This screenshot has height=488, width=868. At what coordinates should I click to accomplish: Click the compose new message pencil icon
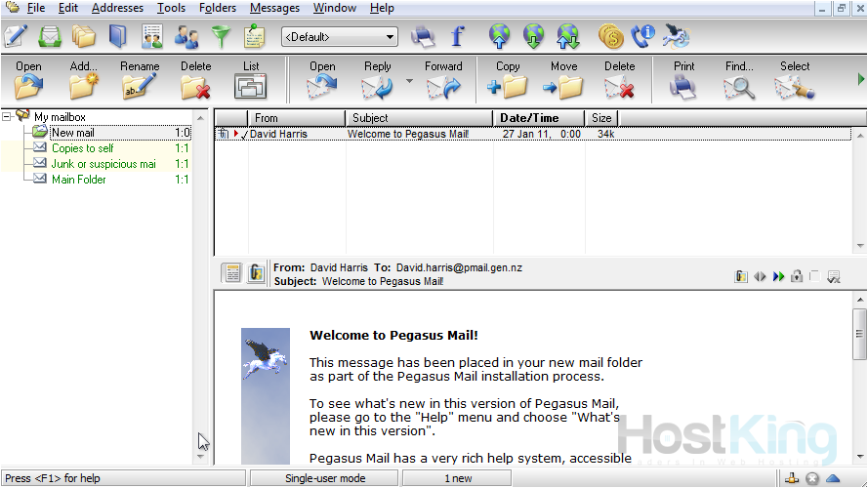(15, 37)
